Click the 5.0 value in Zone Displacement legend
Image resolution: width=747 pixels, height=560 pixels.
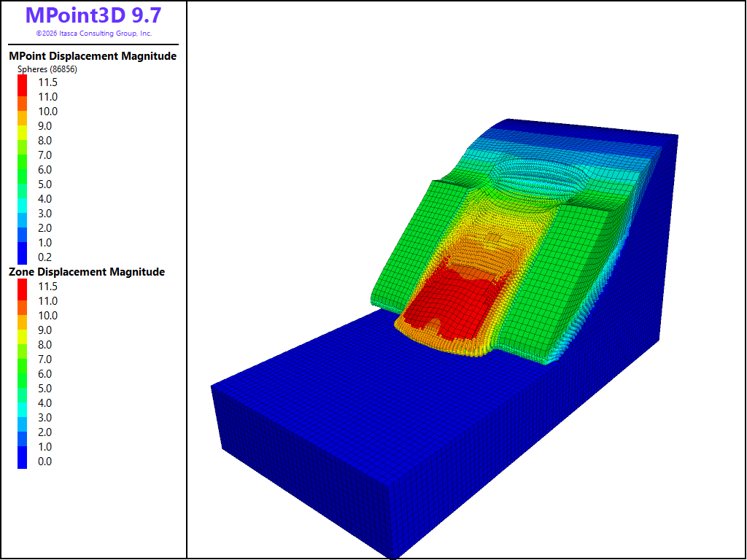(44, 389)
